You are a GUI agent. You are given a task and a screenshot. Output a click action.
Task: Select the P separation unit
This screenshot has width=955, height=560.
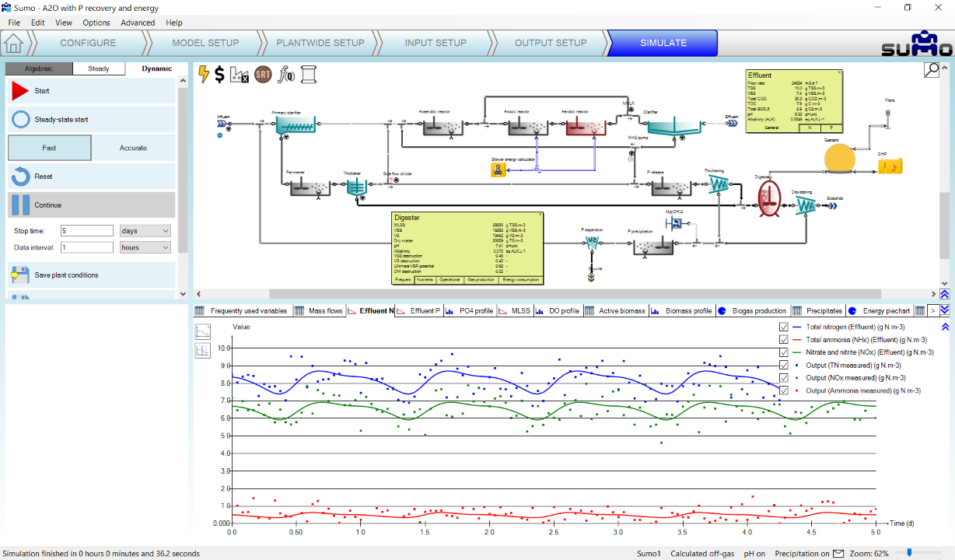592,243
